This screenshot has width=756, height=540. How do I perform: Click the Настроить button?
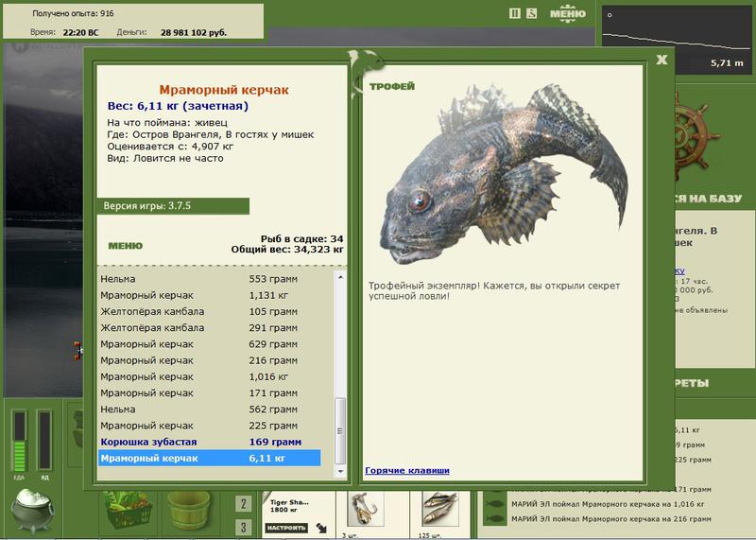pos(286,528)
